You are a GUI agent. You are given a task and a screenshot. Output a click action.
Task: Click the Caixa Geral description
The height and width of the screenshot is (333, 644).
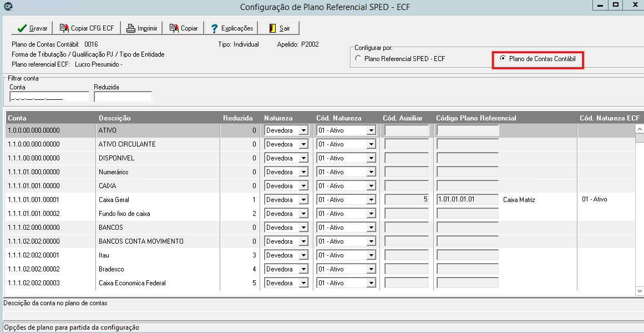[114, 200]
